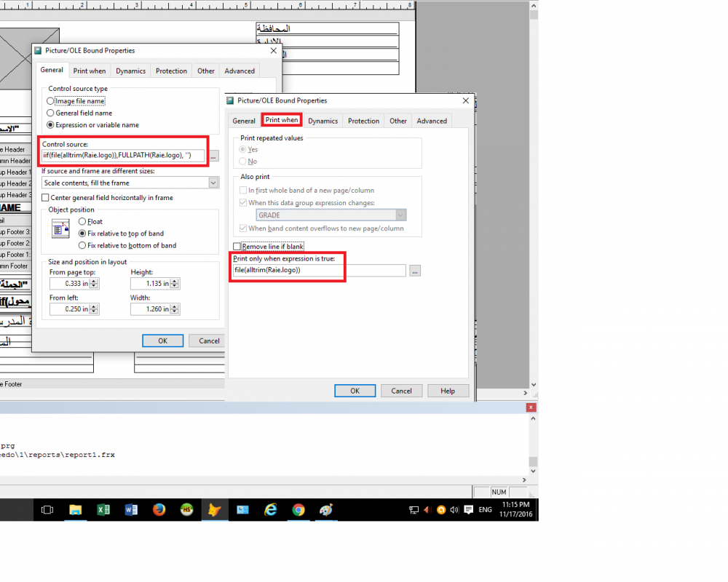Viewport: 728px width, 582px height.
Task: Select Fix relative to bottom of band
Action: pos(82,245)
